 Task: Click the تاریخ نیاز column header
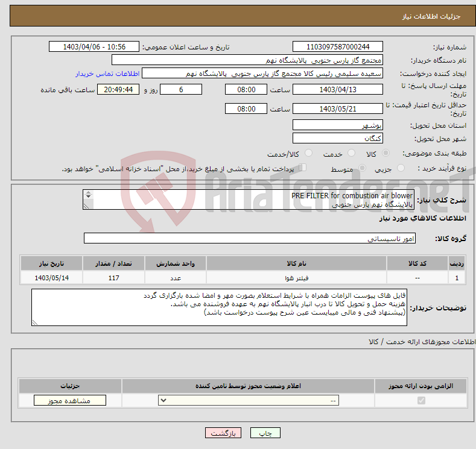52,263
